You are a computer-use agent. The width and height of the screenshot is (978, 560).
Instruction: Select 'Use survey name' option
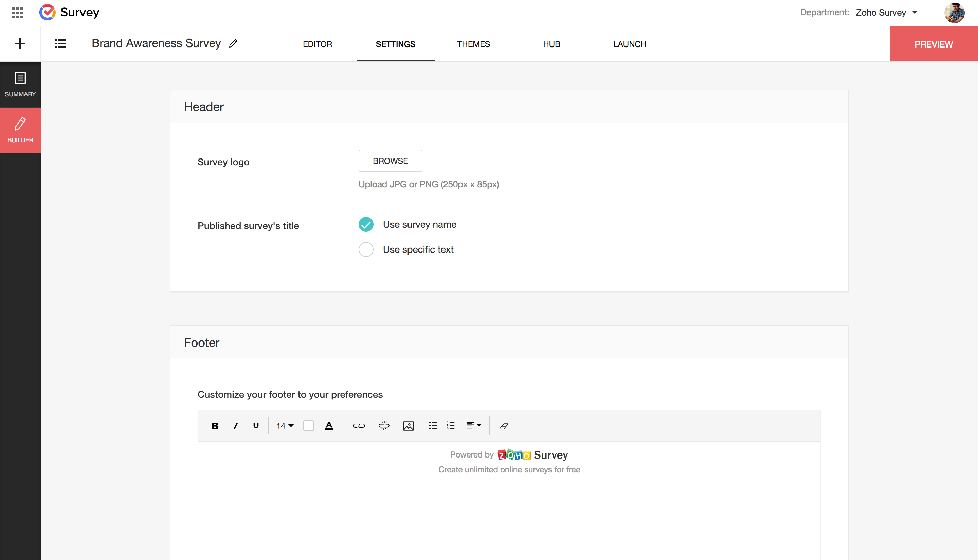click(x=366, y=224)
